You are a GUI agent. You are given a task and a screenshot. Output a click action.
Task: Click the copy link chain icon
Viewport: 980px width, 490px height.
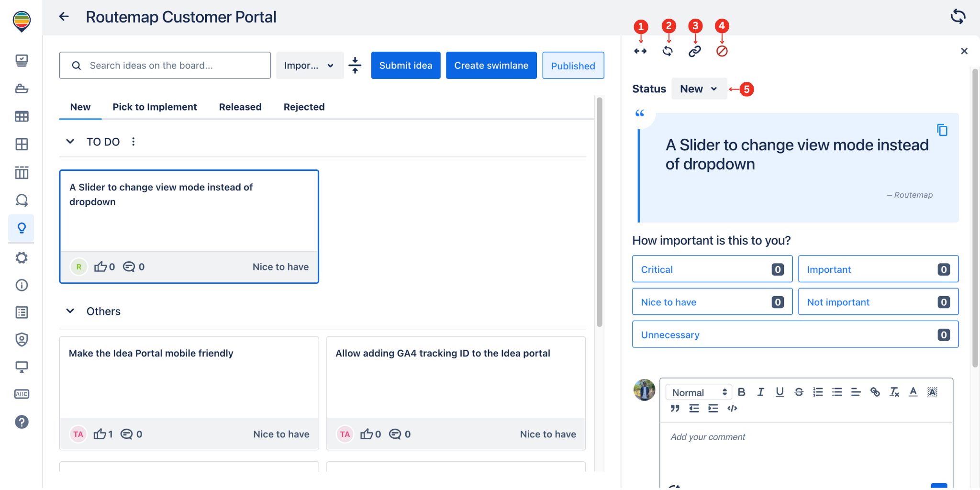(x=695, y=51)
